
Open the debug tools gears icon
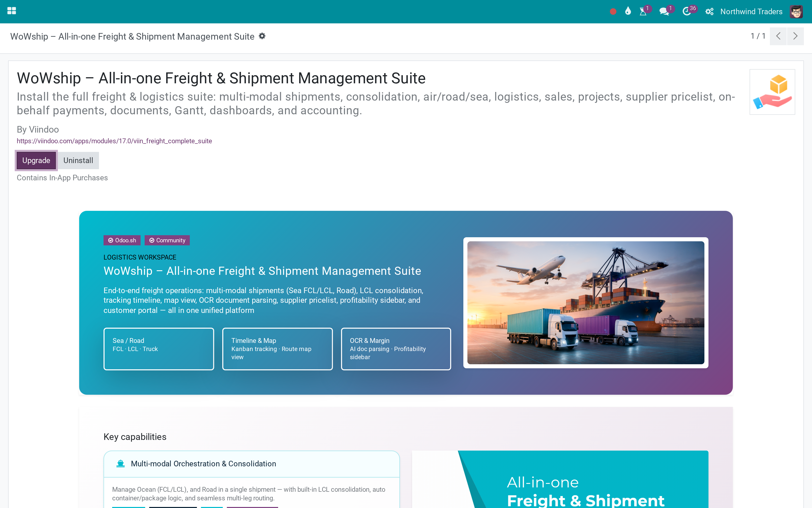click(x=709, y=12)
